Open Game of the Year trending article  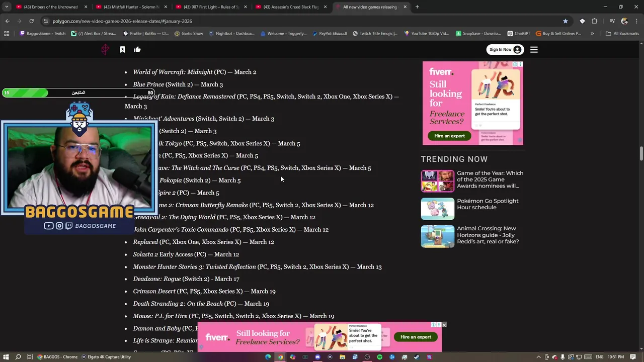point(490,179)
